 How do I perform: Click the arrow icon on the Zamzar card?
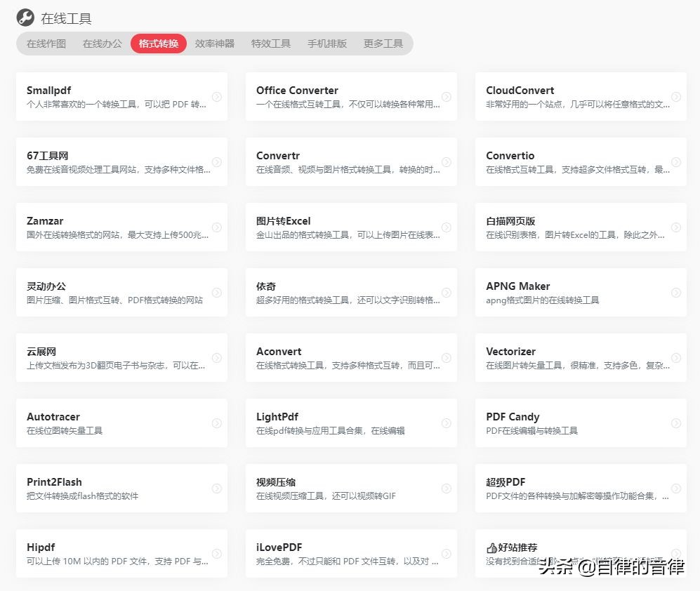217,227
